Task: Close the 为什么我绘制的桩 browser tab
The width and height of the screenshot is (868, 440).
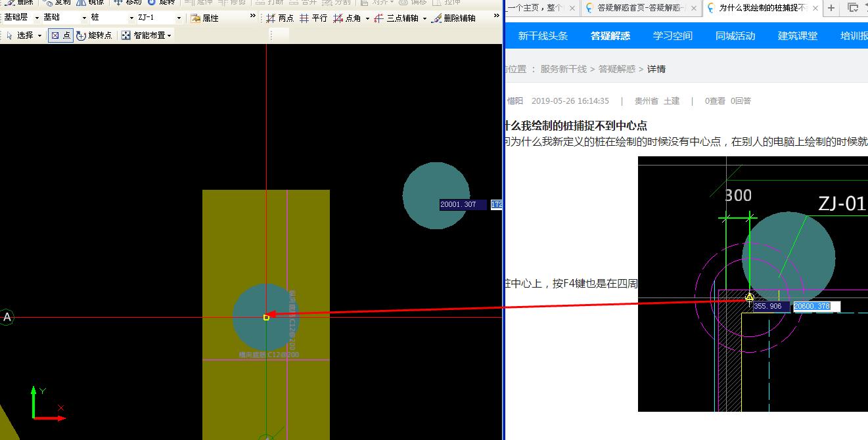Action: (x=815, y=8)
